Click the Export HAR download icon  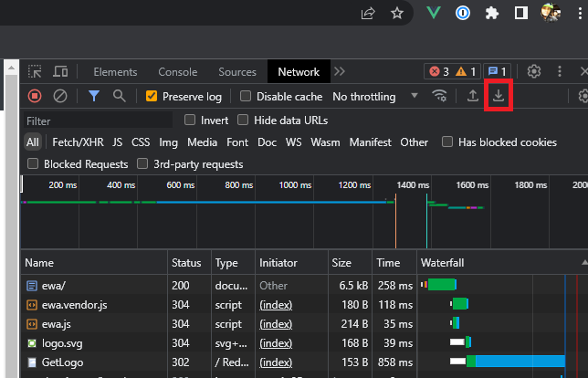pyautogui.click(x=499, y=96)
